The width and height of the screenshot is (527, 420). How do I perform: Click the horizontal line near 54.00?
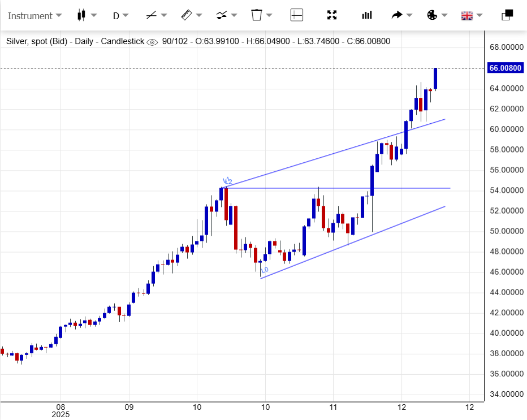[x=339, y=188]
